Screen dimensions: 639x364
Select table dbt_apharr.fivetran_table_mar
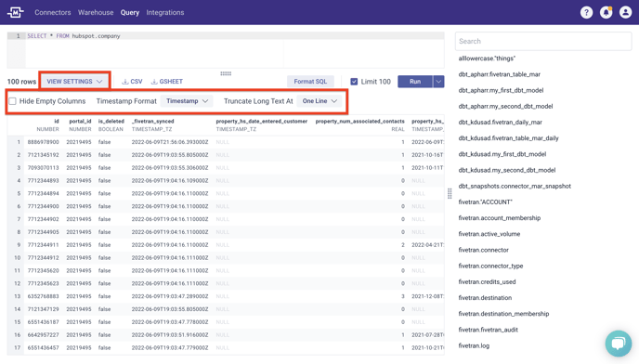[500, 74]
